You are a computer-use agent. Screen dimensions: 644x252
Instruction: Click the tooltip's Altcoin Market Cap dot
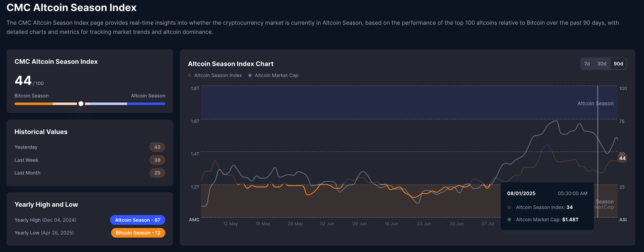coord(509,220)
